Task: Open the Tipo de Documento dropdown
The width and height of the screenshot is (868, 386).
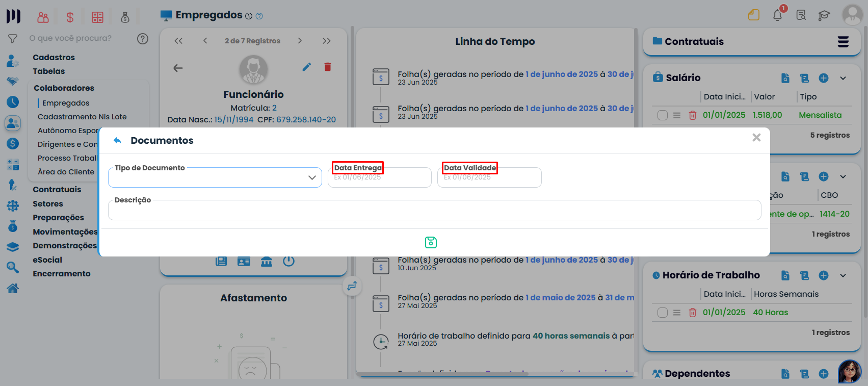Action: pos(215,177)
